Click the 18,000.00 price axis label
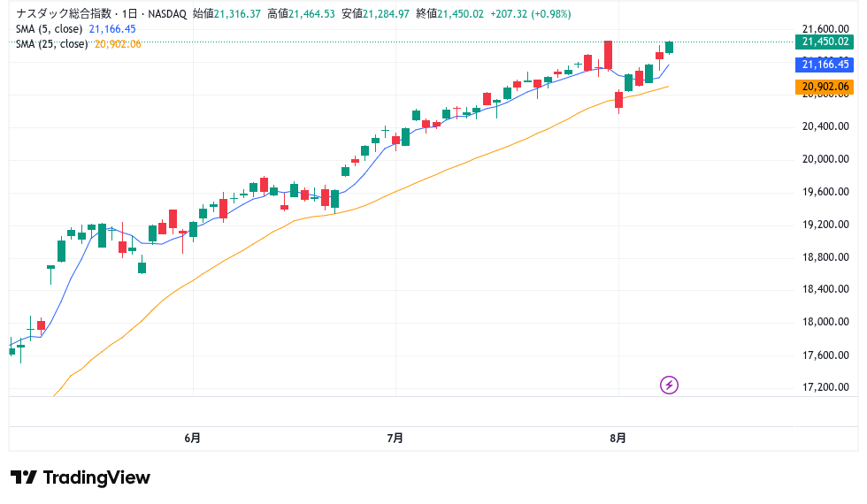867x504 pixels. (x=825, y=322)
